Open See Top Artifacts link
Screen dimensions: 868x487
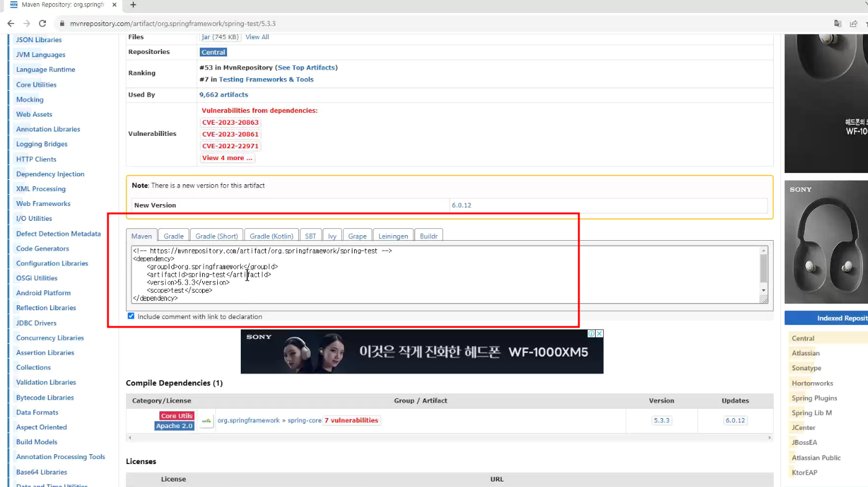[306, 68]
